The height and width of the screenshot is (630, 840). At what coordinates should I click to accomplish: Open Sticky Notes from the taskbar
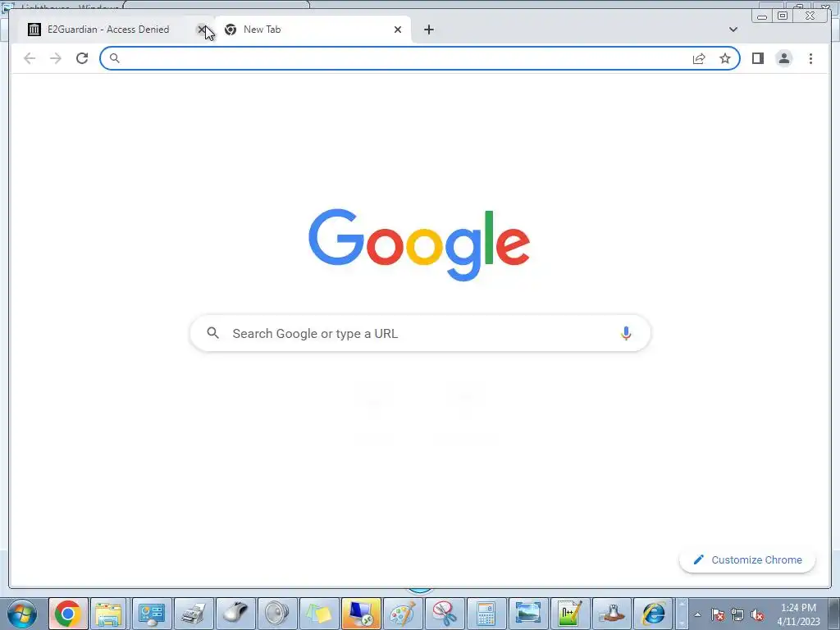click(318, 614)
